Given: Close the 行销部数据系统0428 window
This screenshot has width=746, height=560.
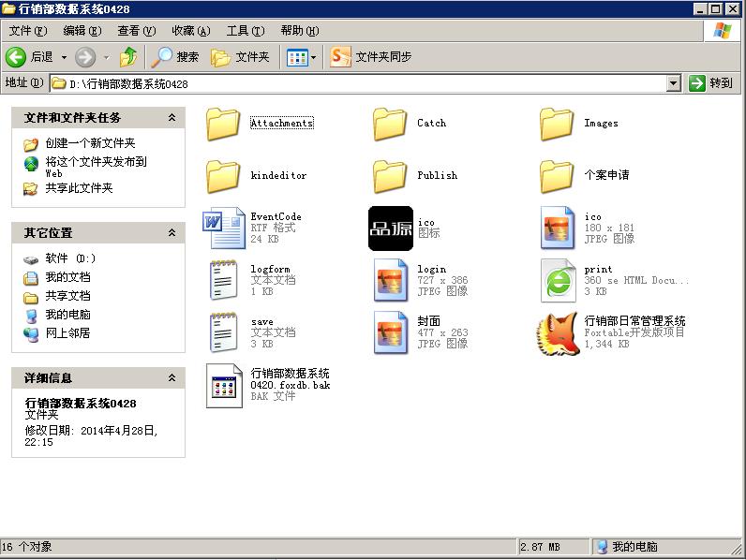Looking at the screenshot, I should tap(732, 8).
